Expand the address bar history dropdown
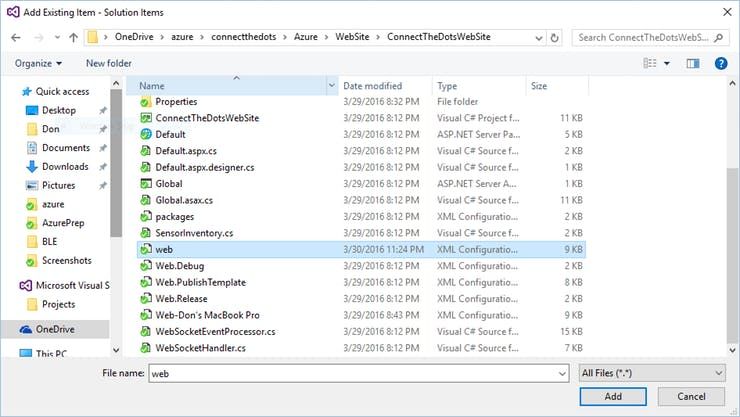 pyautogui.click(x=539, y=38)
